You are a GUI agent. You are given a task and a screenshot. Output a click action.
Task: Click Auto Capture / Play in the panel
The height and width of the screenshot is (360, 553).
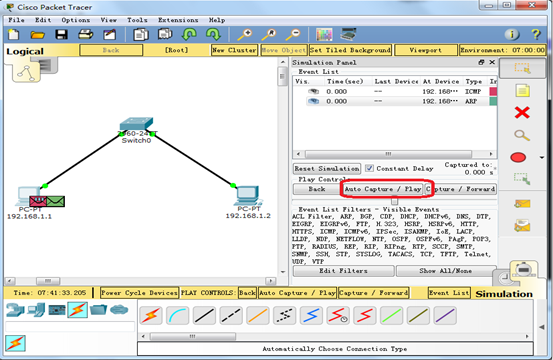click(x=383, y=189)
